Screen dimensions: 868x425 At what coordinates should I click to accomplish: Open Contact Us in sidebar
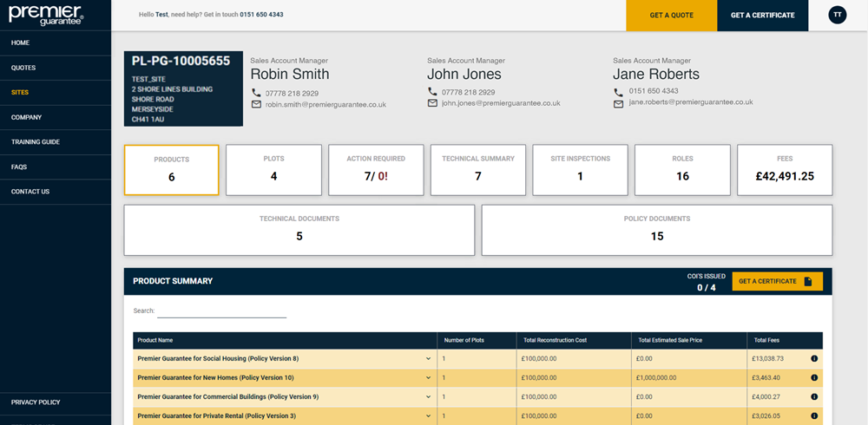pos(56,192)
